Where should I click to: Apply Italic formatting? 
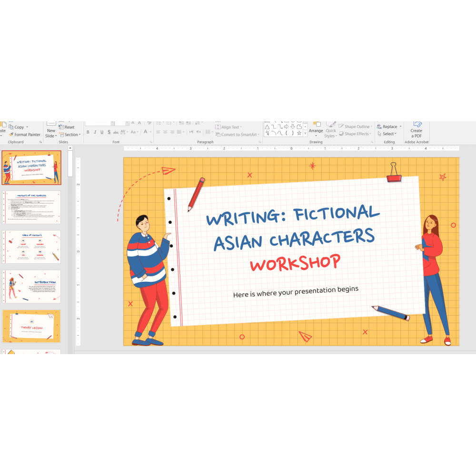(95, 132)
